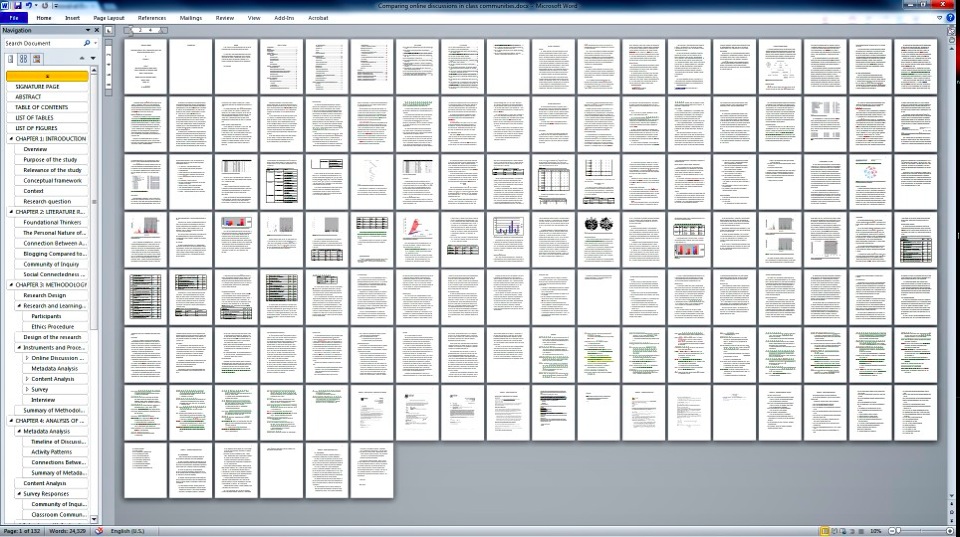Open the Mailings ribbon tab
Image resolution: width=960 pixels, height=537 pixels.
[x=190, y=18]
